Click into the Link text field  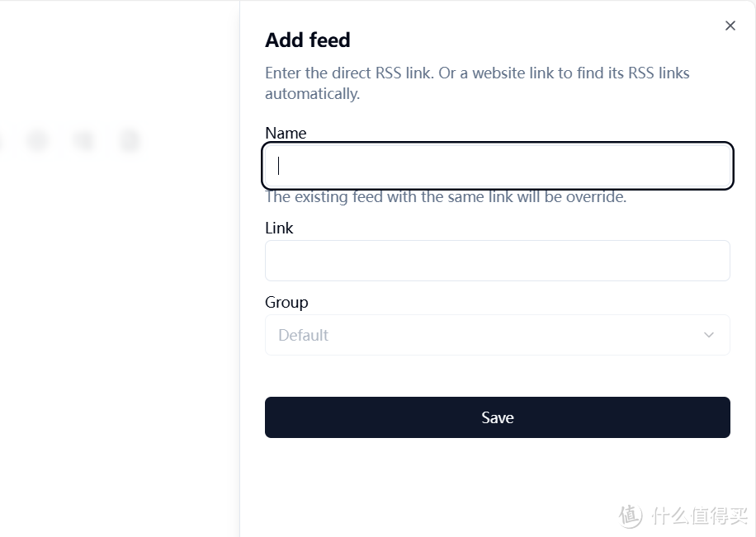[x=497, y=261]
